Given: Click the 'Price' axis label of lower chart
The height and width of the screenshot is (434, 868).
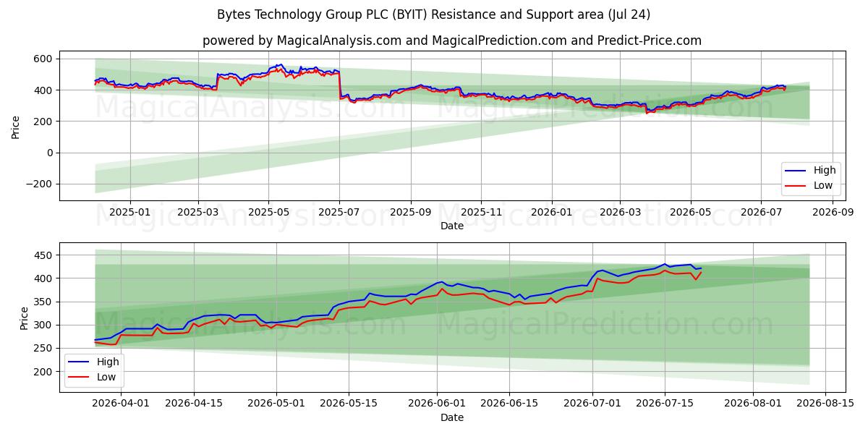Looking at the screenshot, I should 25,318.
